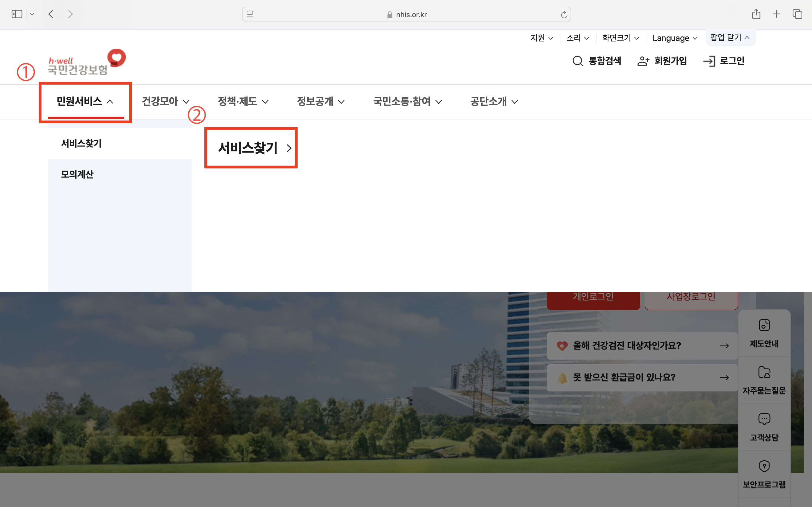Select 모의계산 in the submenu

click(77, 174)
